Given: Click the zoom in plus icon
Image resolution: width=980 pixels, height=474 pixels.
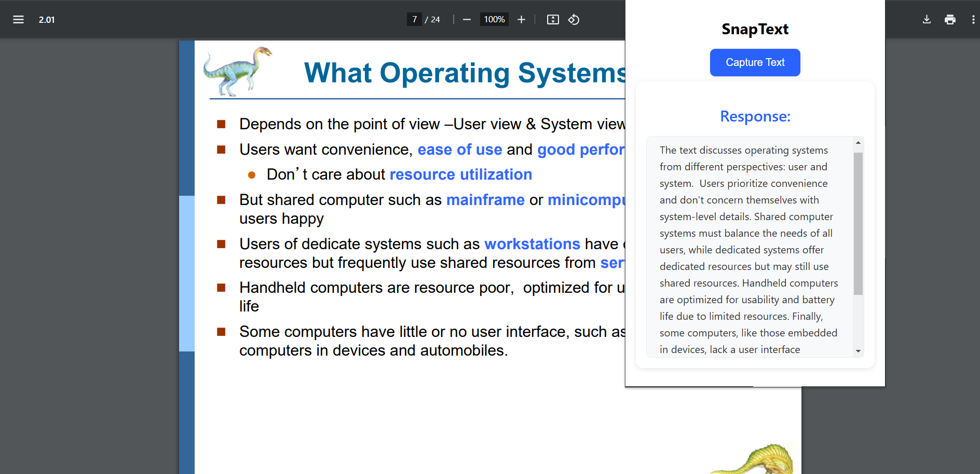Looking at the screenshot, I should click(522, 20).
